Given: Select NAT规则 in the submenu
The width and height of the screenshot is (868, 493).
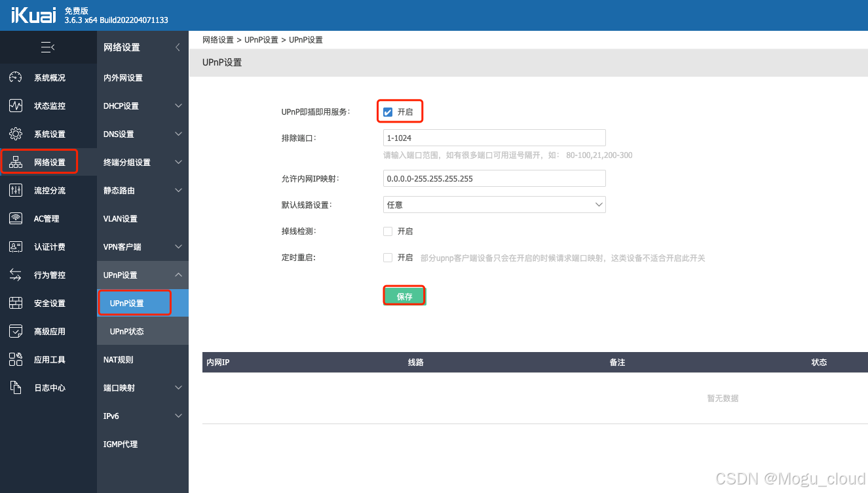Looking at the screenshot, I should (143, 359).
